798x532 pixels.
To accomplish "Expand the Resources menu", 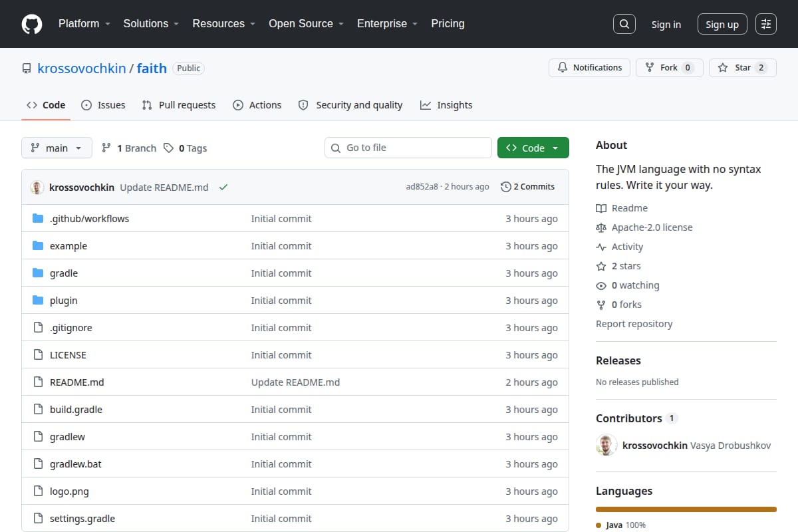I will tap(224, 24).
